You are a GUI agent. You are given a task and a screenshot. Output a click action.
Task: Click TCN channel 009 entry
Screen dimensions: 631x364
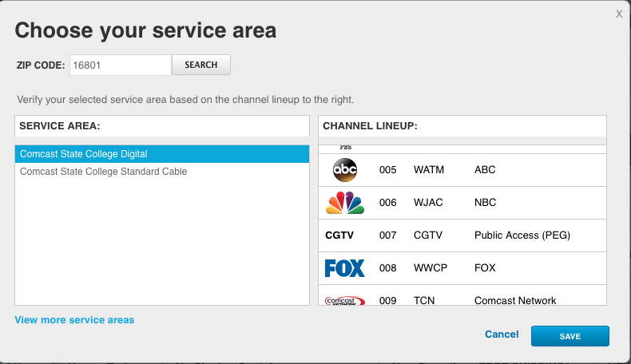(x=424, y=301)
